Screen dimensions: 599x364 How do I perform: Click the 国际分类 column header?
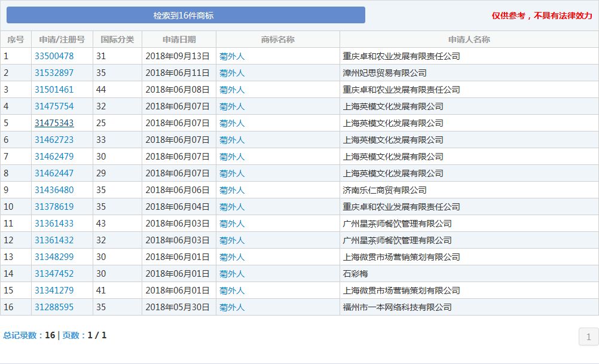pyautogui.click(x=117, y=39)
